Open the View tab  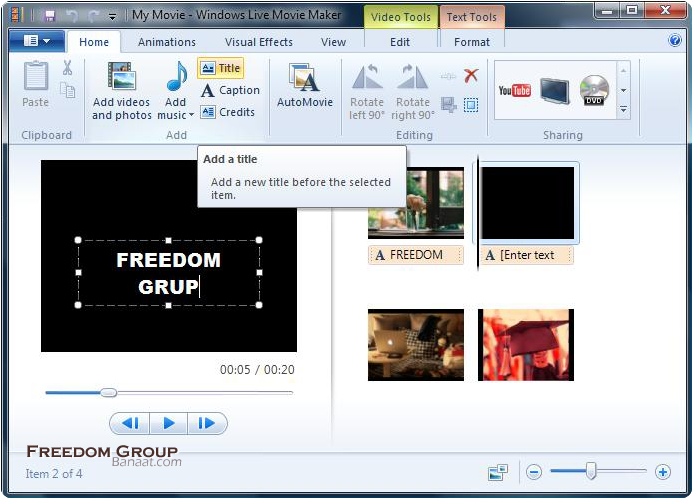tap(333, 42)
